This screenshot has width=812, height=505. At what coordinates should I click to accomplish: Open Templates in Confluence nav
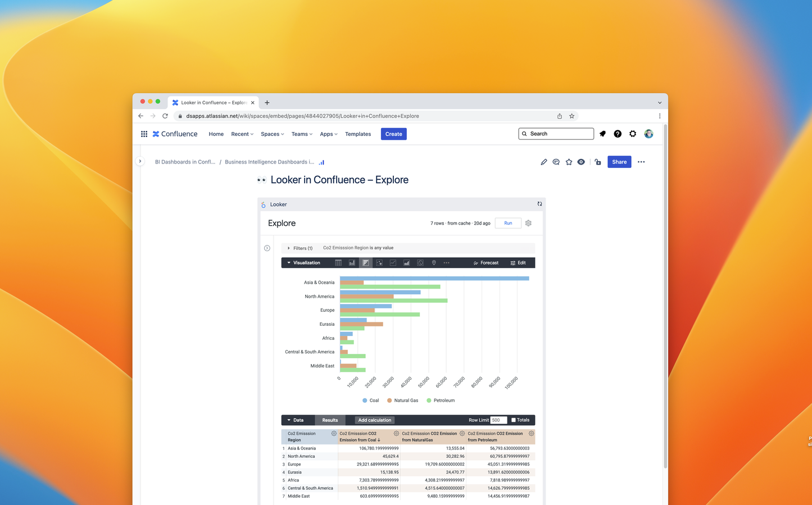[358, 134]
